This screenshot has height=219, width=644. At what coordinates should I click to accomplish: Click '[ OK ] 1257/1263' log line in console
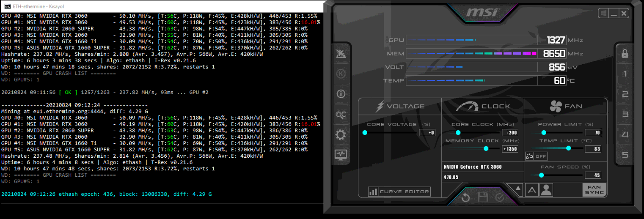pyautogui.click(x=105, y=92)
